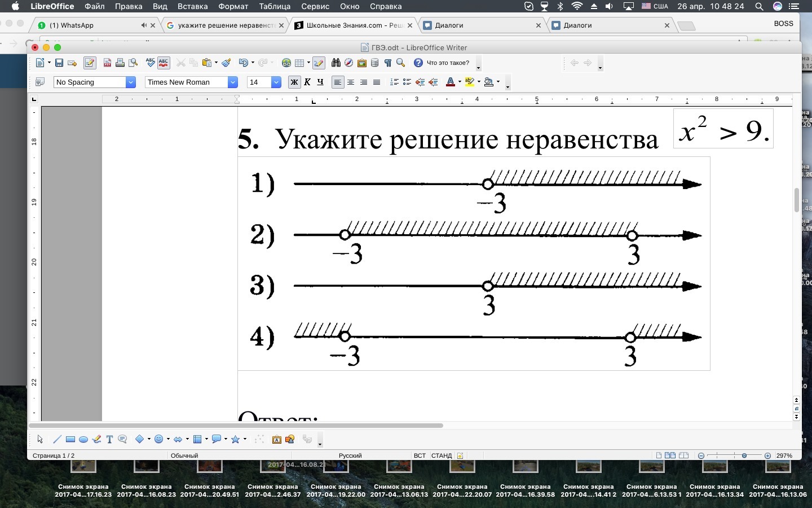Click the zoom slider handle in status bar

pos(744,456)
